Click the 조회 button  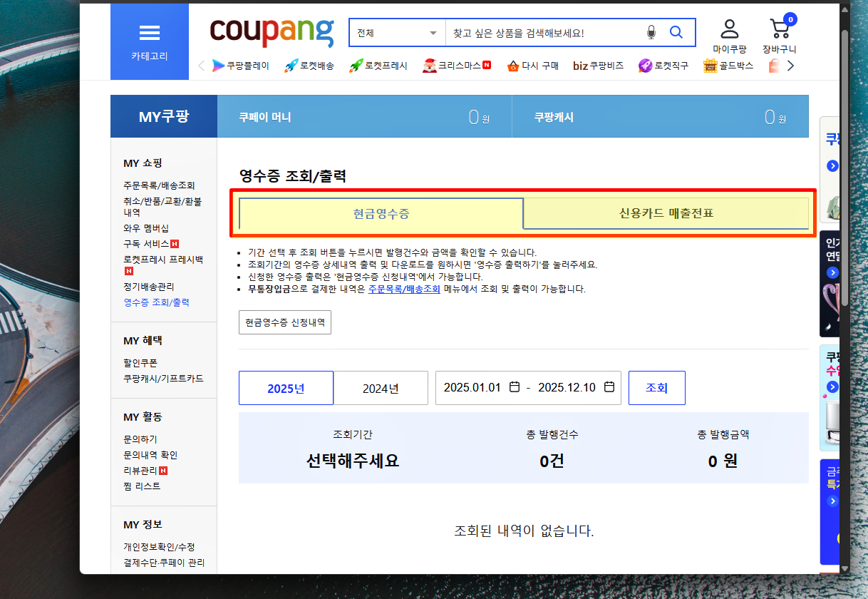click(x=657, y=388)
